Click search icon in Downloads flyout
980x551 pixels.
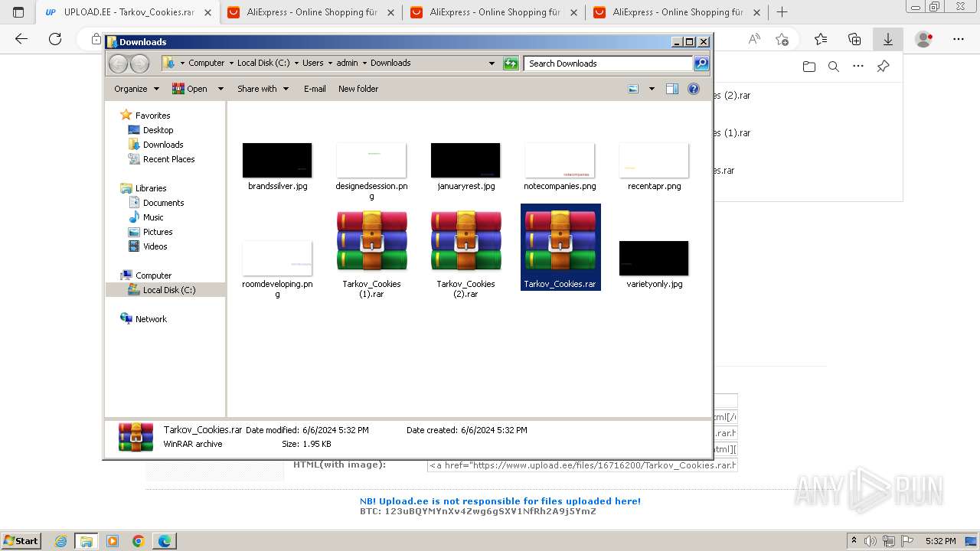(834, 67)
